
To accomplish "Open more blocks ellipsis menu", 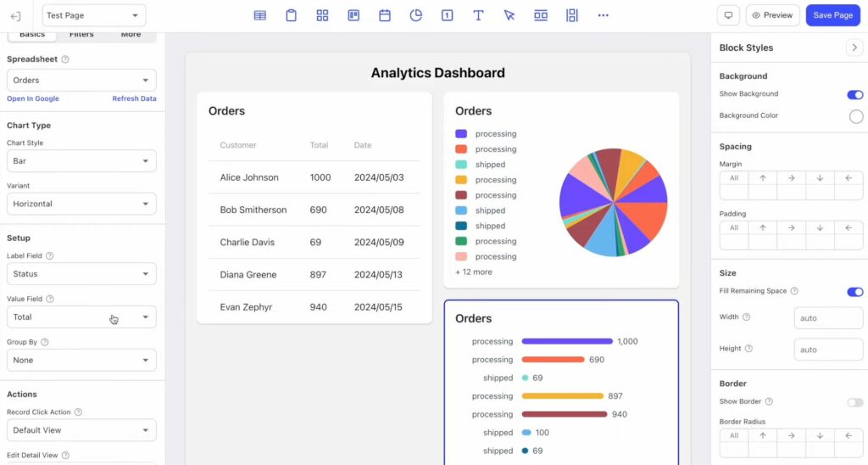I will pyautogui.click(x=604, y=15).
